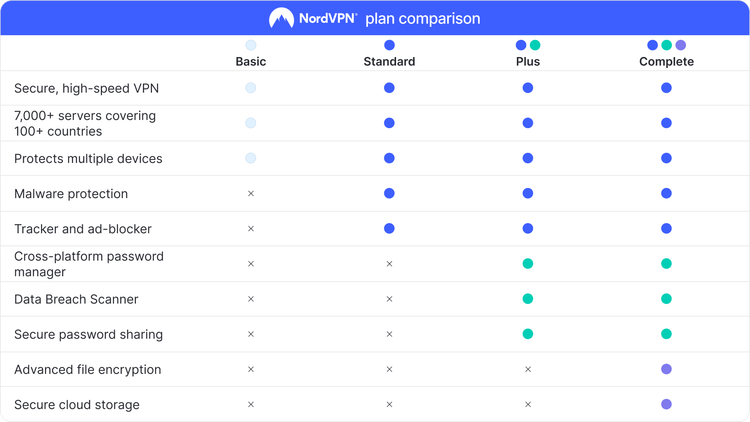Click the blue dot above Standard heading
The width and height of the screenshot is (750, 422).
389,45
